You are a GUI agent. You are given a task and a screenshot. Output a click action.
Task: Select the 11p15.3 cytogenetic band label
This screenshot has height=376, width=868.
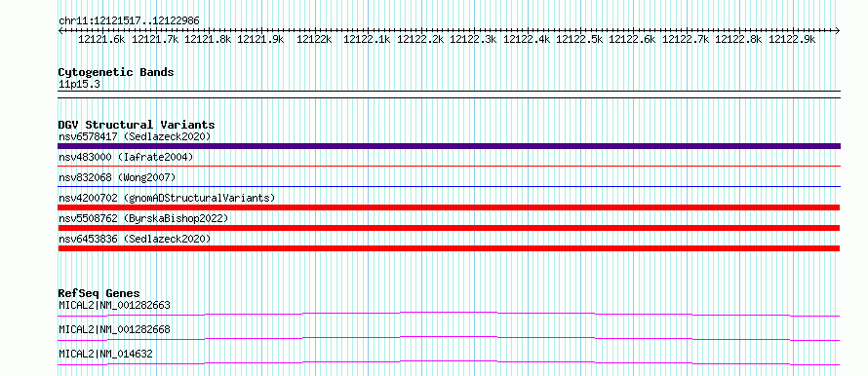click(79, 85)
